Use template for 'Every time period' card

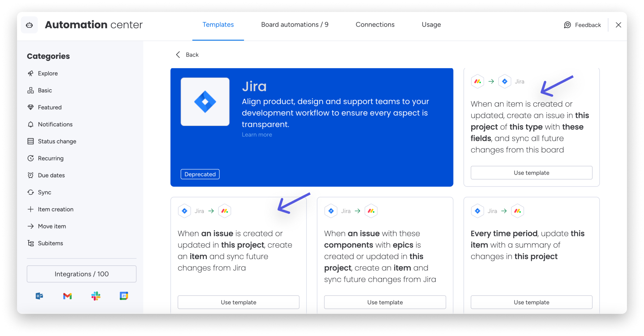point(532,302)
